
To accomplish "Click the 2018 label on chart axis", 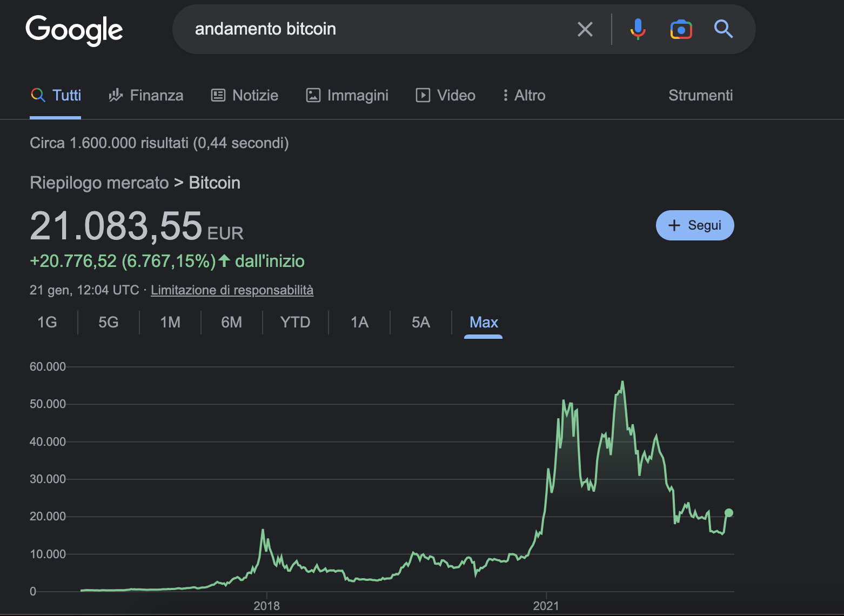I will tap(267, 606).
